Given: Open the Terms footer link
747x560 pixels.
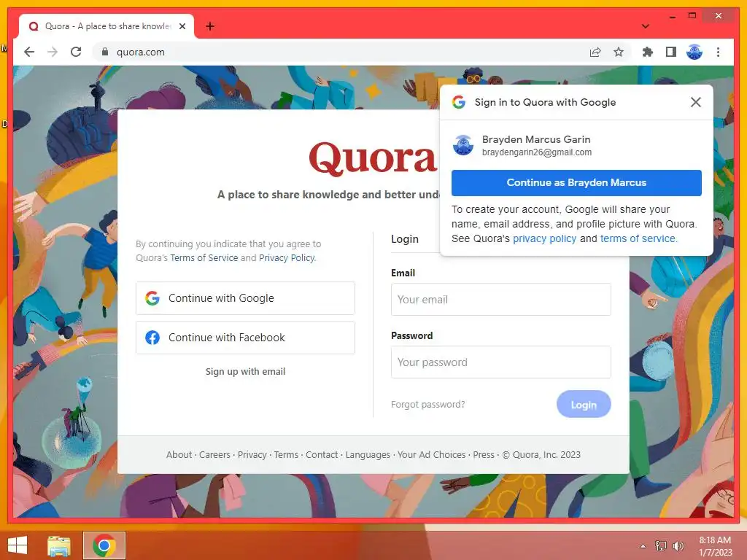Looking at the screenshot, I should [286, 455].
